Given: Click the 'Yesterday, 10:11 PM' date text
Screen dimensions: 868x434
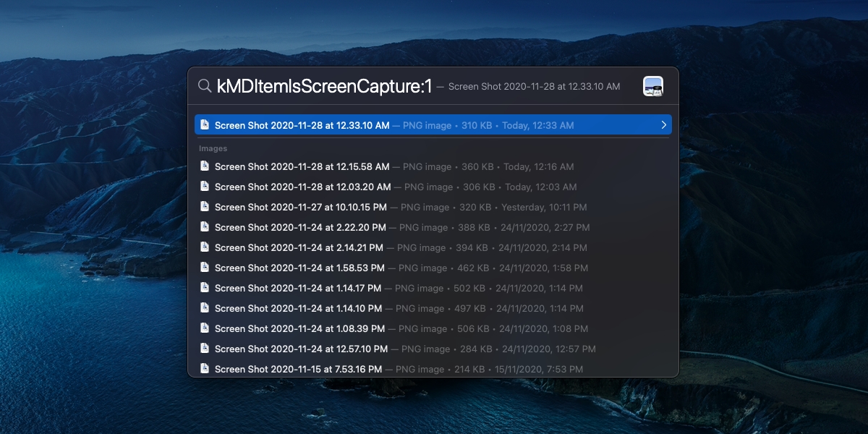Looking at the screenshot, I should pos(544,207).
